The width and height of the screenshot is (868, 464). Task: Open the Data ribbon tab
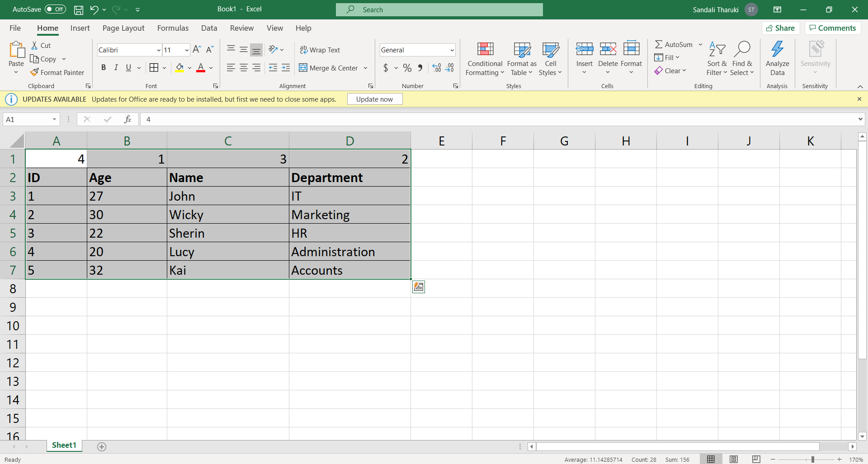point(209,28)
